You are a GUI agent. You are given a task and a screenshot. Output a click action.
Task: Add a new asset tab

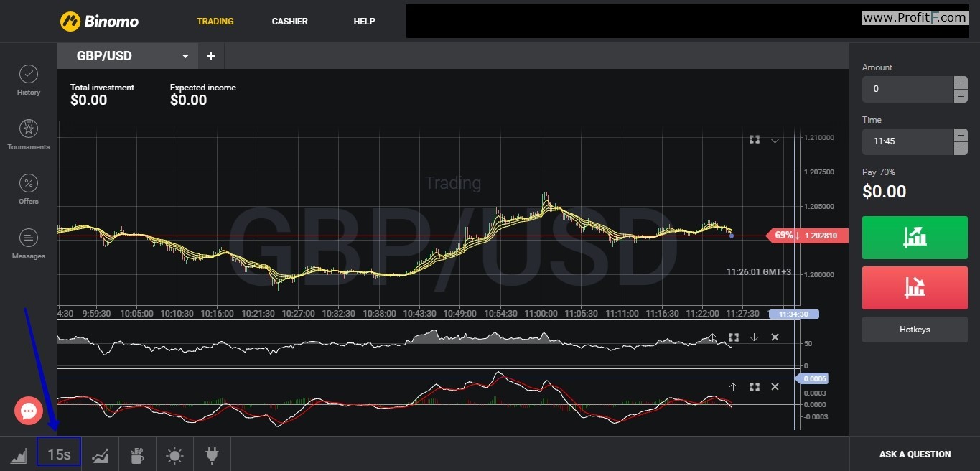click(211, 56)
